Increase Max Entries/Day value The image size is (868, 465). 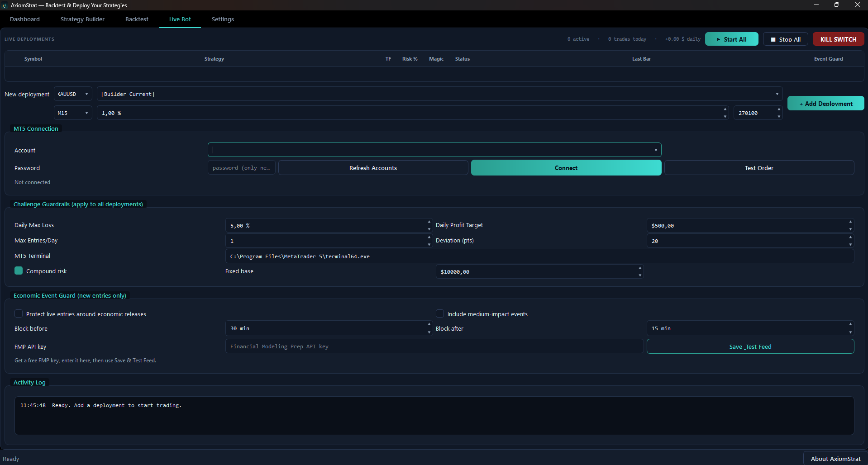429,237
